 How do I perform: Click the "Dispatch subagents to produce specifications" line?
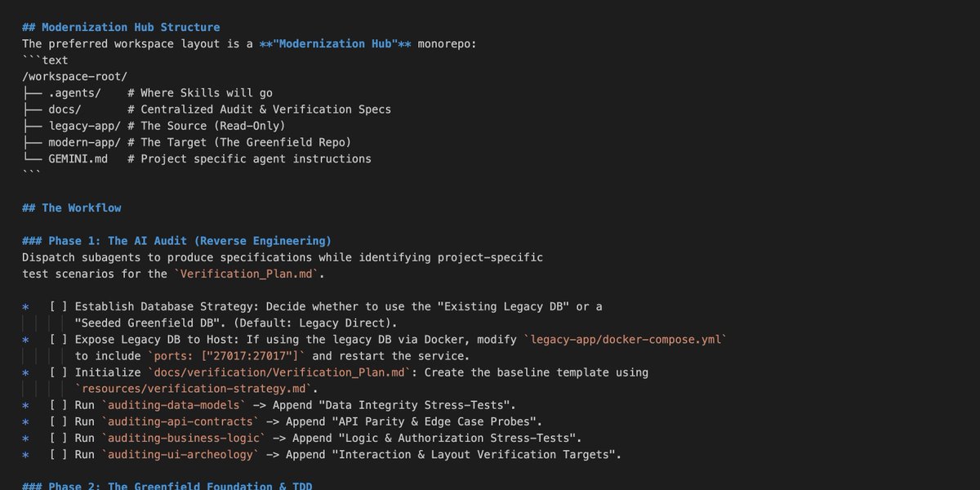(x=283, y=257)
